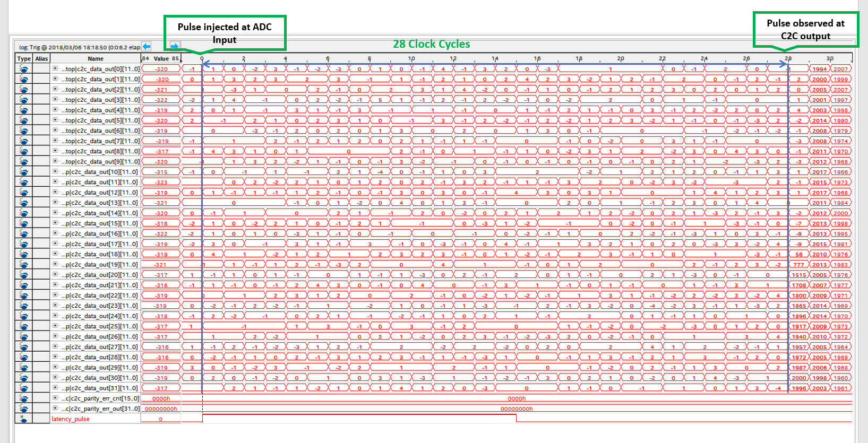Expand the c2c_data_out[3] bus
The height and width of the screenshot is (443, 868).
[55, 100]
